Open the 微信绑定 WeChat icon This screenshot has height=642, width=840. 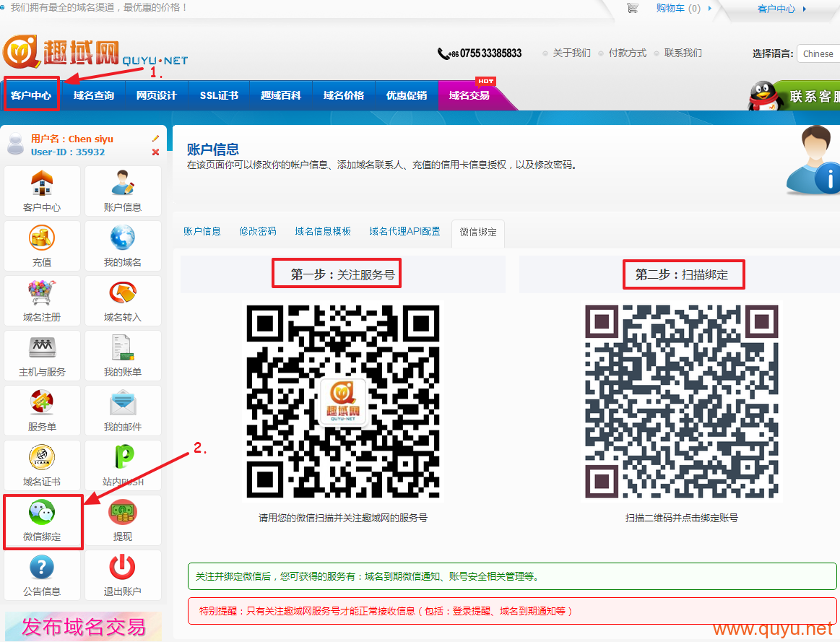pos(42,513)
